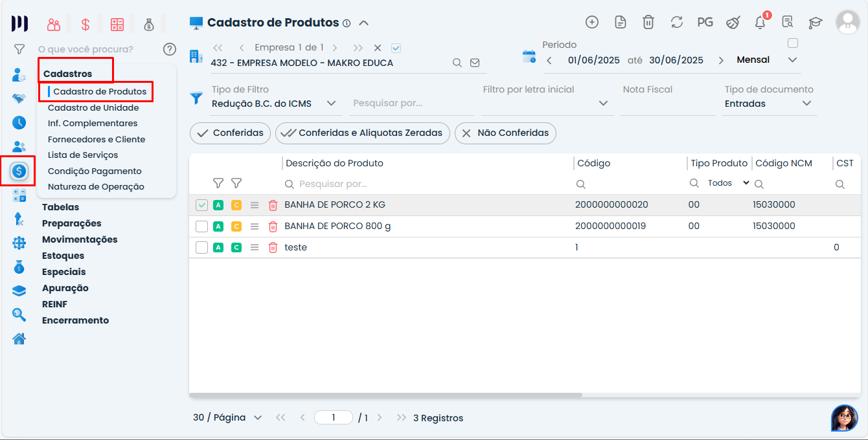Filter by Conferidas button

pyautogui.click(x=231, y=133)
